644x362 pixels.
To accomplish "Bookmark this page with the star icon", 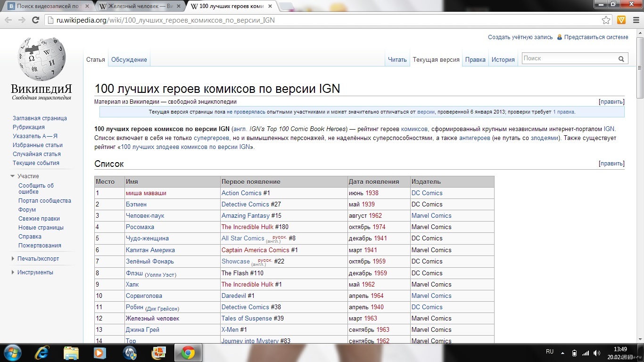I will pyautogui.click(x=606, y=20).
